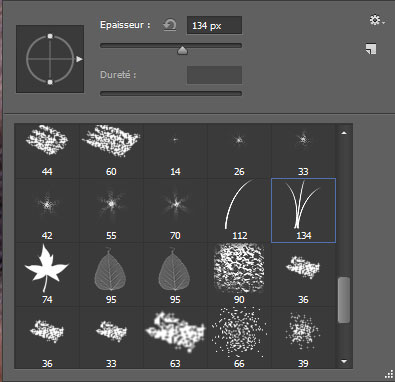
Task: Click the Epaisseur slider handle
Action: point(182,50)
